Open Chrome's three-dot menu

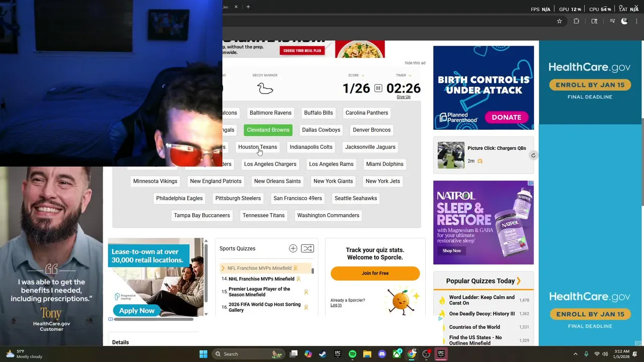(x=636, y=21)
